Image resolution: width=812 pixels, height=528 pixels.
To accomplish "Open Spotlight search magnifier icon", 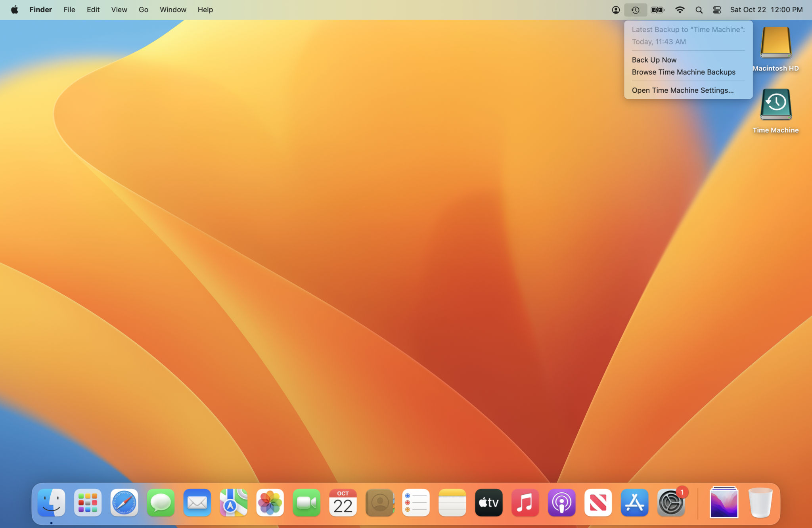I will [699, 10].
